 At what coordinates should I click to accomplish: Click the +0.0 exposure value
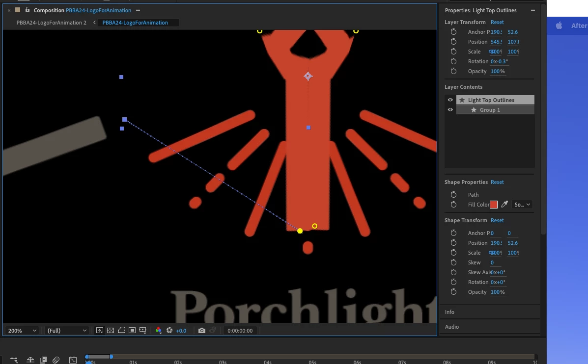181,331
